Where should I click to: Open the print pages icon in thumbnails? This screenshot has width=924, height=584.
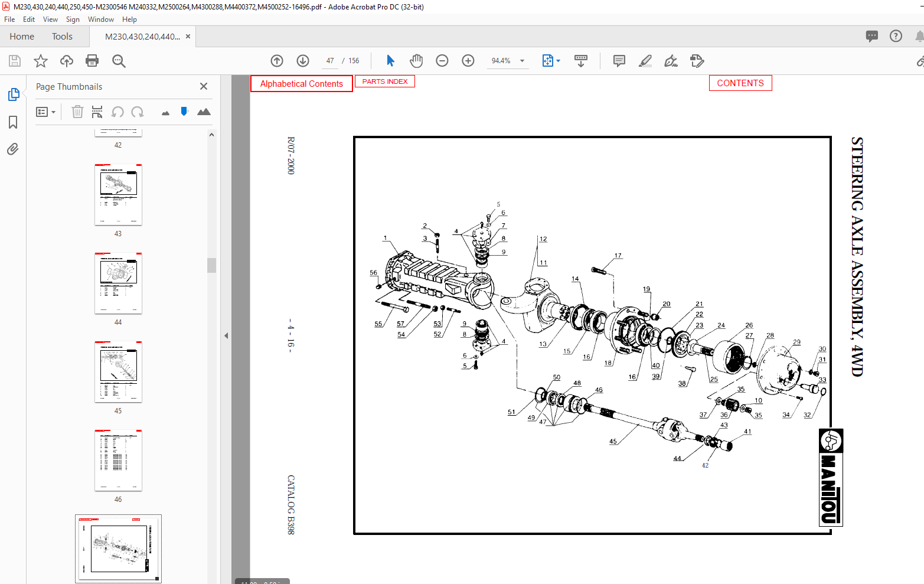pos(97,112)
